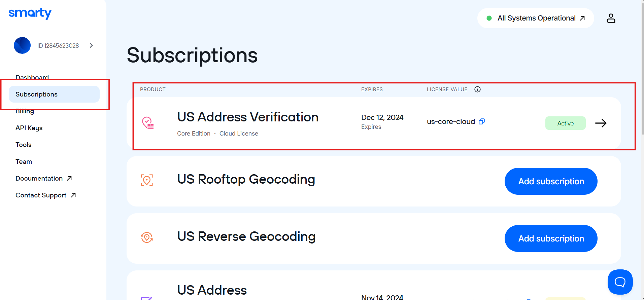Click the US Rooftop Geocoding icon
The width and height of the screenshot is (644, 300).
147,180
